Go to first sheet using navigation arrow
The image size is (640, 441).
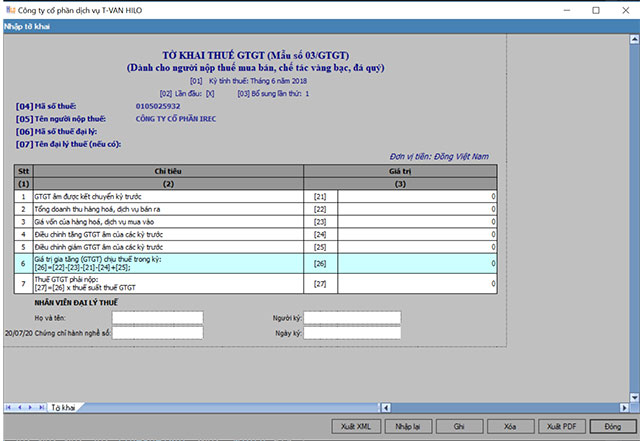9,407
